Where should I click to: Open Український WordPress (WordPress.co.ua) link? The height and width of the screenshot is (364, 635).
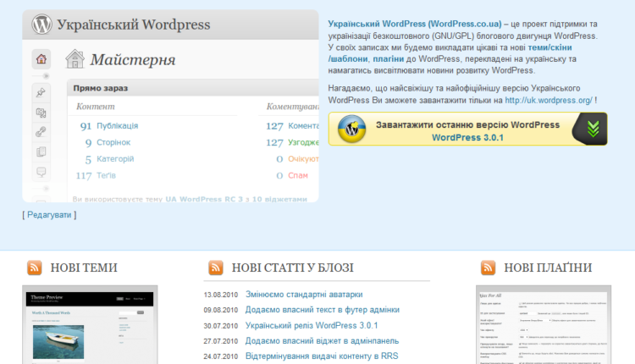(x=415, y=24)
